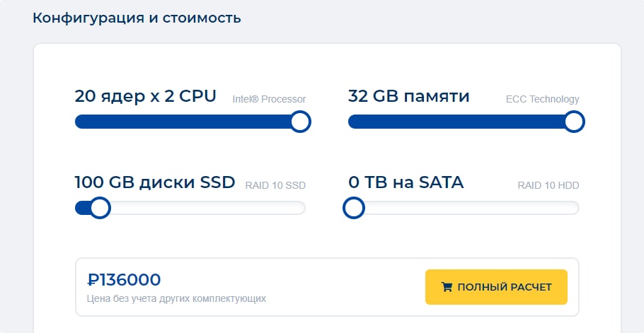Viewport: 644px width, 333px height.
Task: Click the ПОЛНЫЙ РАСЧЕТ button
Action: [x=496, y=287]
